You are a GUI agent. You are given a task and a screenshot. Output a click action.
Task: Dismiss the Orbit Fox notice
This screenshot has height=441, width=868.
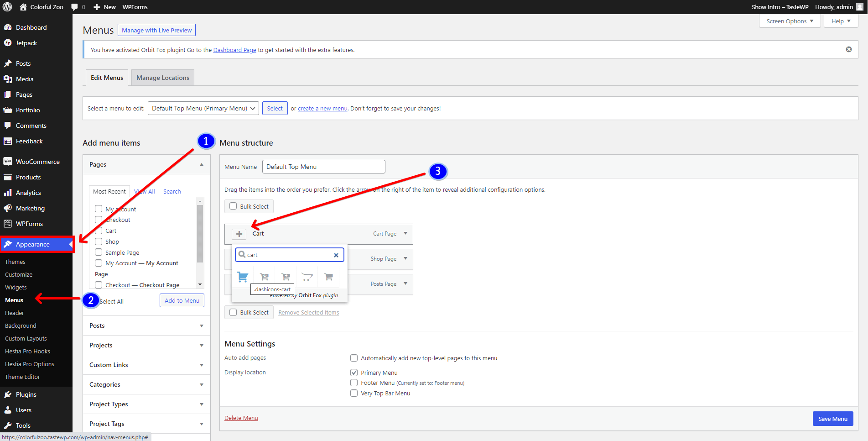coord(848,49)
